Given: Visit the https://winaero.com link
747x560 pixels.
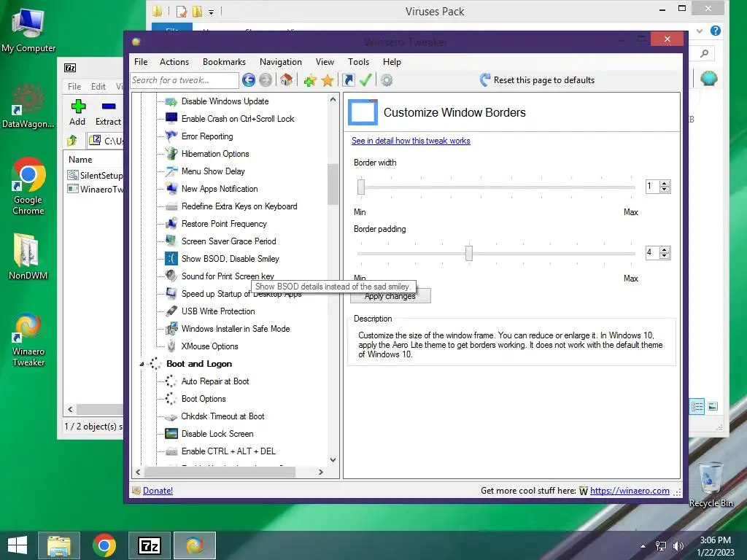Looking at the screenshot, I should [630, 491].
